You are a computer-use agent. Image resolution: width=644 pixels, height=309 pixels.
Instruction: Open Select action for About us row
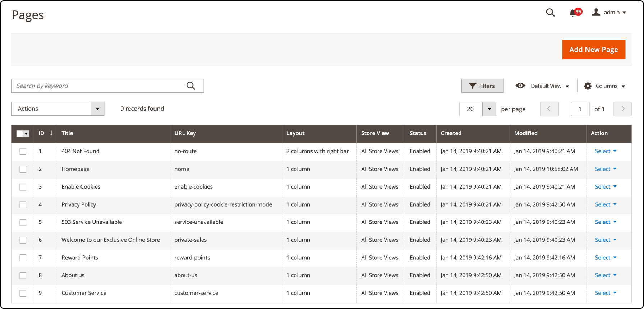[606, 275]
